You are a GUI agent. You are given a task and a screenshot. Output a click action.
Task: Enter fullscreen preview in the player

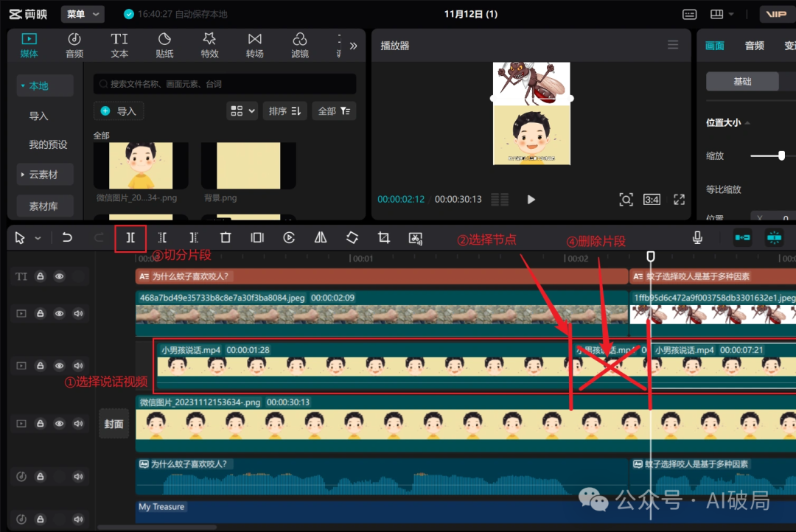pos(680,200)
